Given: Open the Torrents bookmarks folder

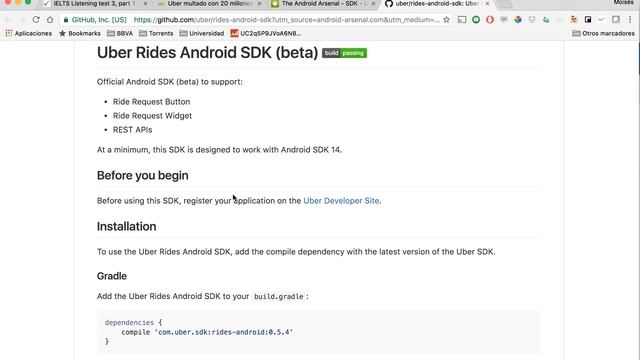Looking at the screenshot, I should (x=156, y=33).
